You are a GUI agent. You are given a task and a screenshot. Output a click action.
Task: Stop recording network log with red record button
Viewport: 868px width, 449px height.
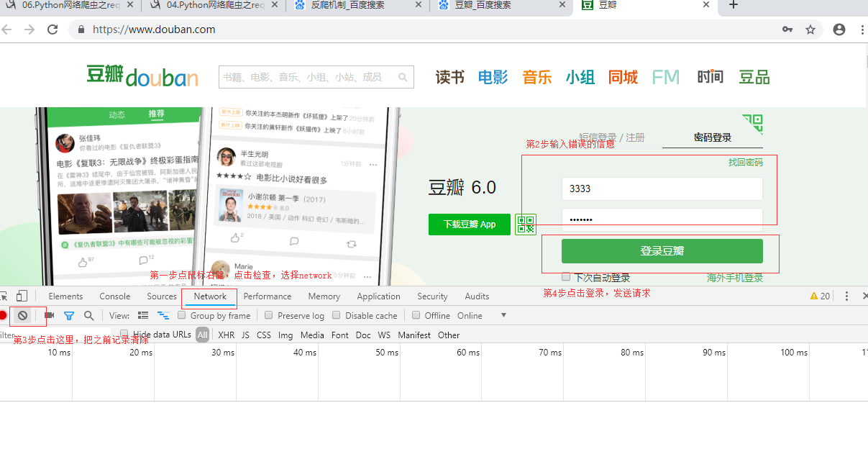tap(3, 315)
